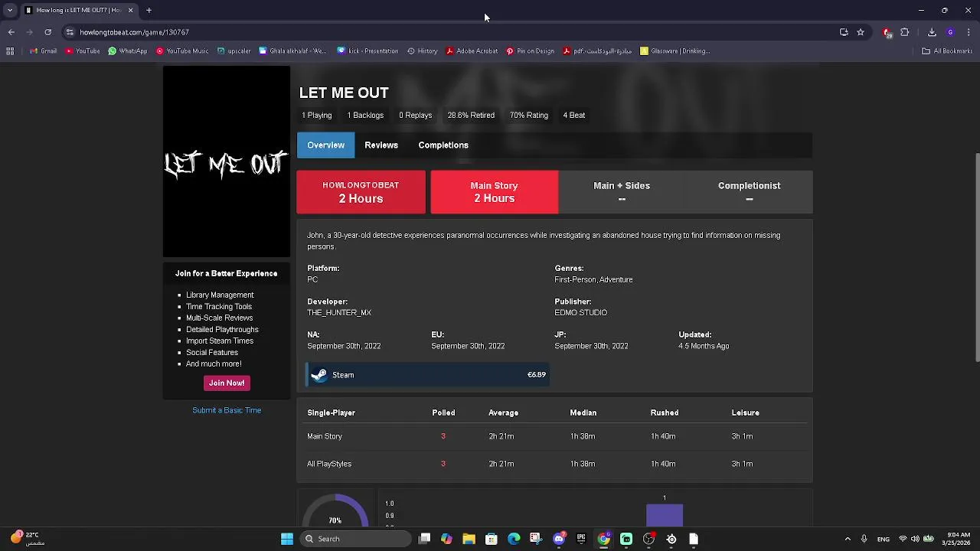The height and width of the screenshot is (551, 980).
Task: Open Epic Games launcher from taskbar
Action: coord(581,539)
